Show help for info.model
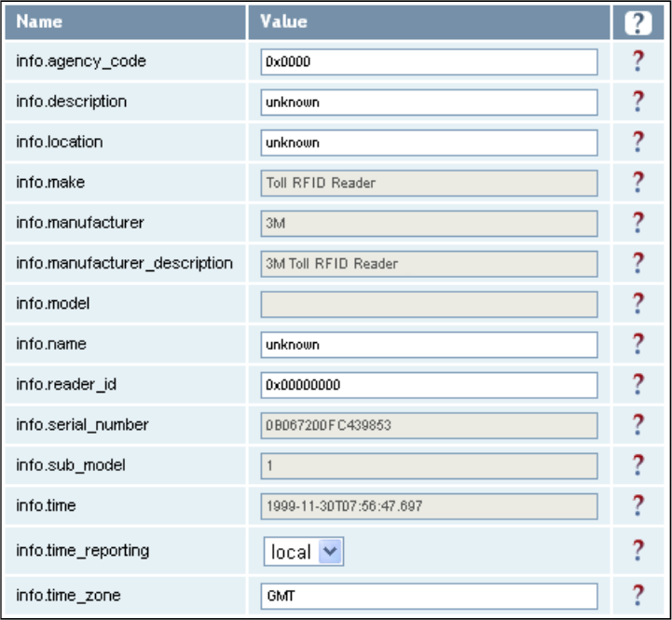 [x=638, y=304]
